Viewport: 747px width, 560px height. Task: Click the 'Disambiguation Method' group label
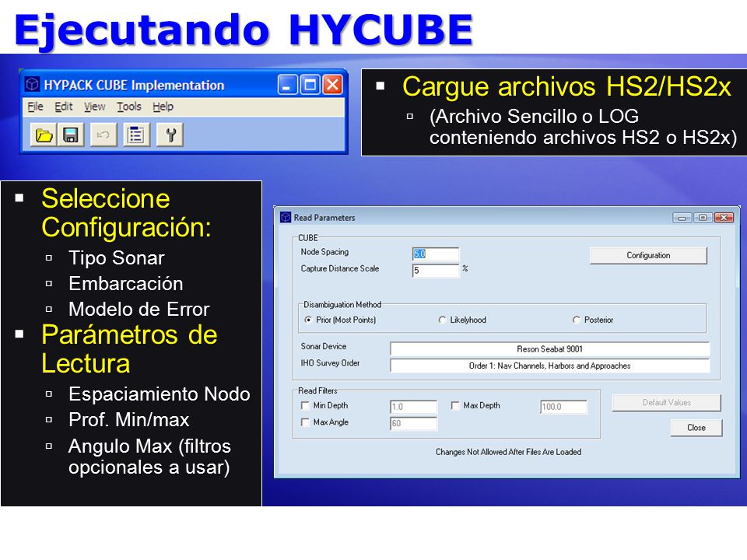pos(342,305)
